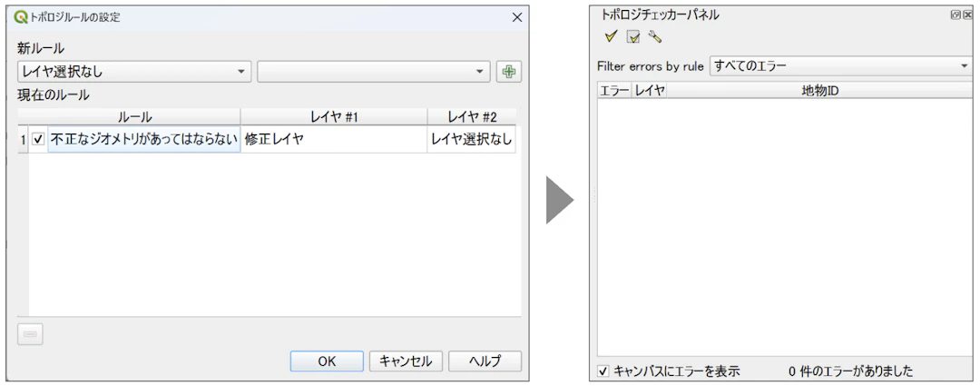Add new rule with green plus icon

508,73
